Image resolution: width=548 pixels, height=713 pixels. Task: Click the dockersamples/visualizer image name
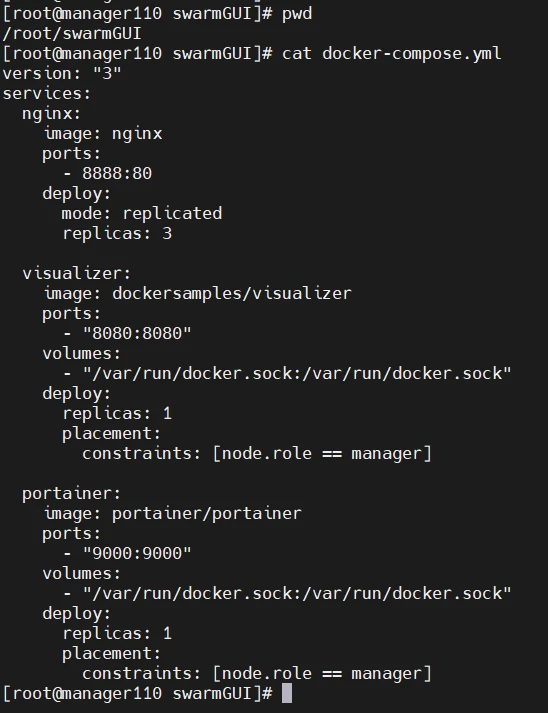pos(232,293)
